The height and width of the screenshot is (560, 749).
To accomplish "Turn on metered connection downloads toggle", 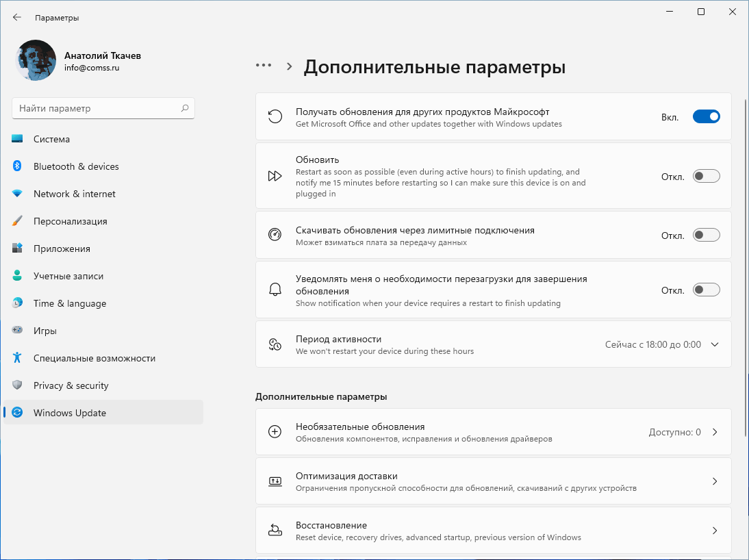I will pos(706,235).
